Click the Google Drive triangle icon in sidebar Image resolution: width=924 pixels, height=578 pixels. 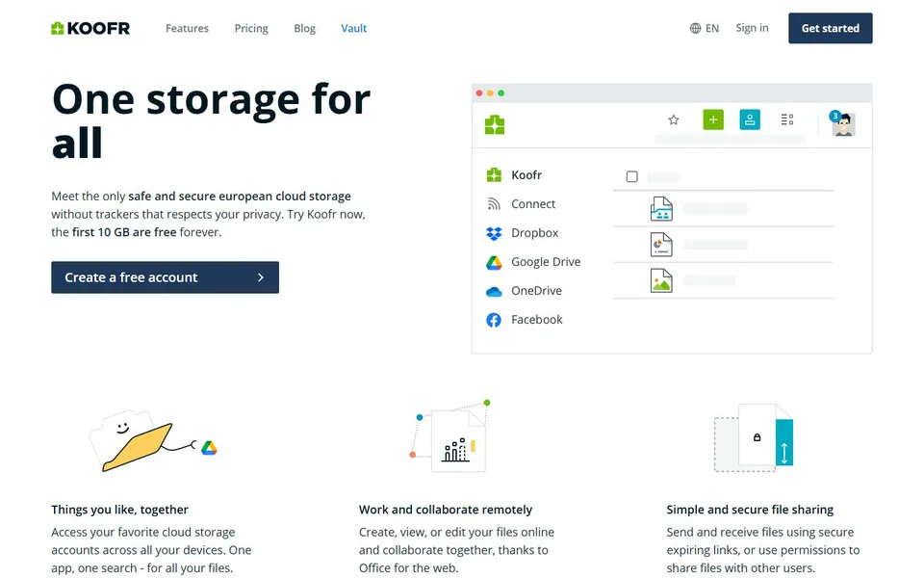click(x=494, y=262)
